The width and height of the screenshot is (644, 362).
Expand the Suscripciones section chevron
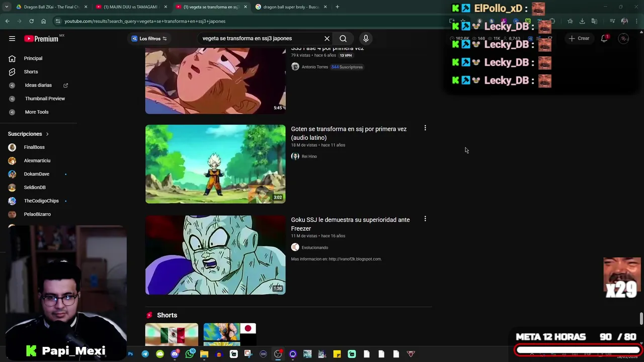coord(47,134)
